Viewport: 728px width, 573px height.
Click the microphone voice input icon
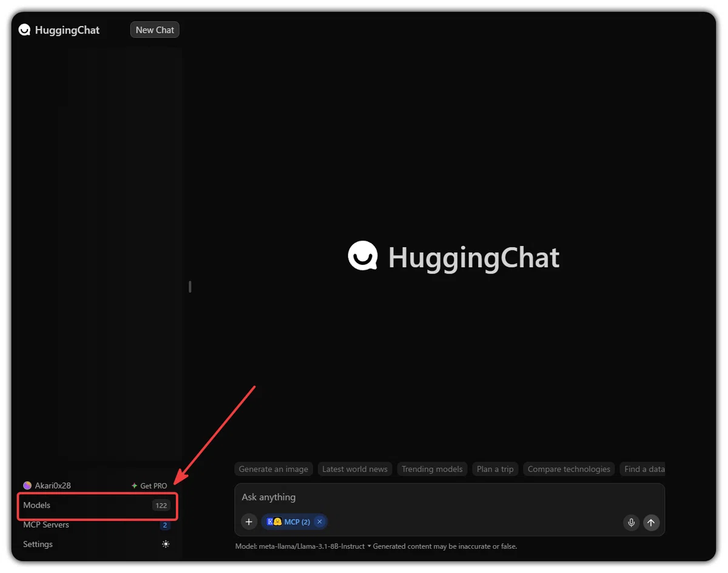[x=631, y=522]
